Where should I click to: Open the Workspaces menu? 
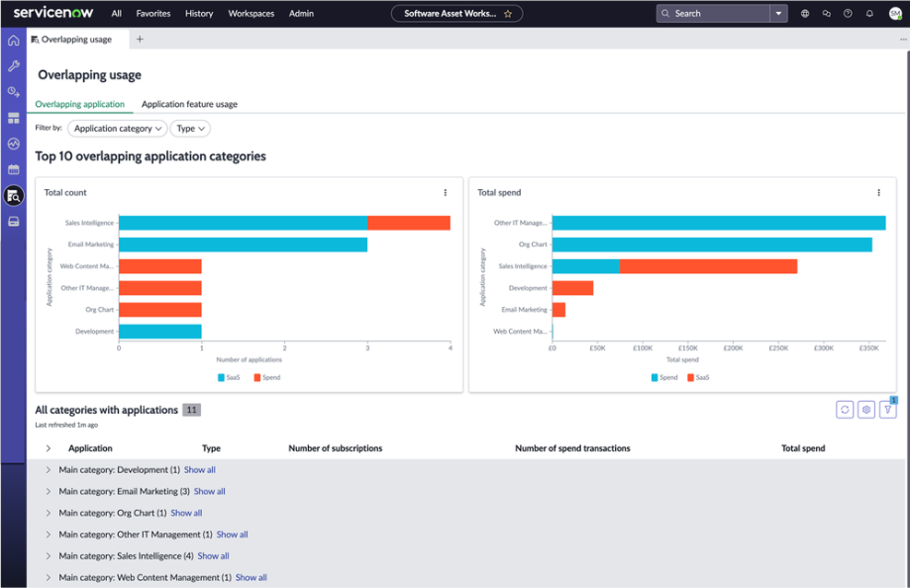251,13
